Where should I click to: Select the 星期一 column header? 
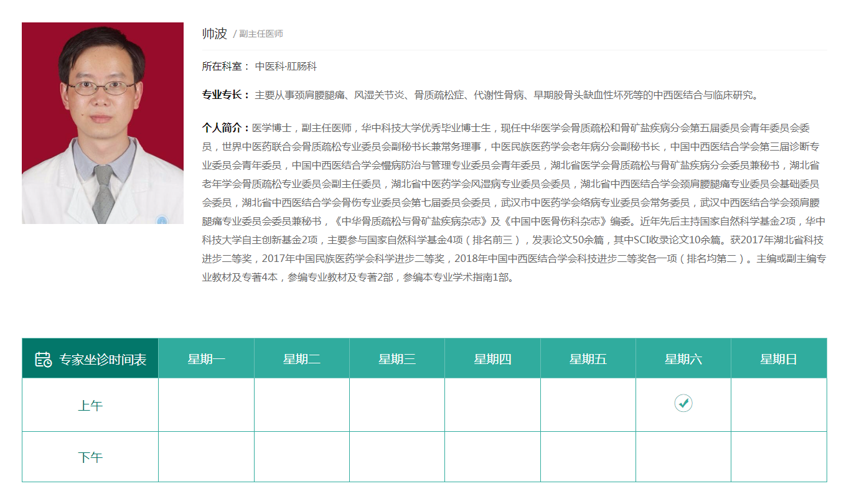tap(206, 359)
